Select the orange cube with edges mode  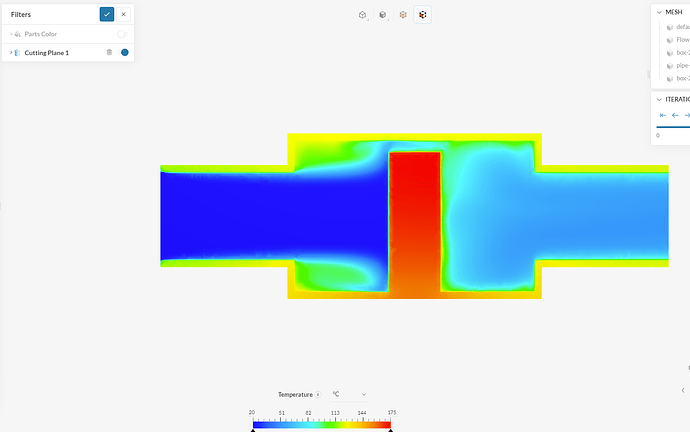[x=403, y=15]
